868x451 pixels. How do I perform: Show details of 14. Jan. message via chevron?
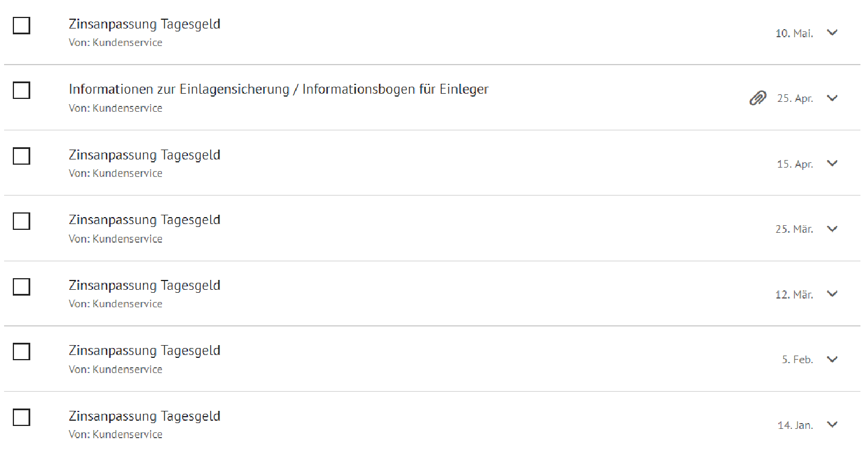tap(832, 424)
